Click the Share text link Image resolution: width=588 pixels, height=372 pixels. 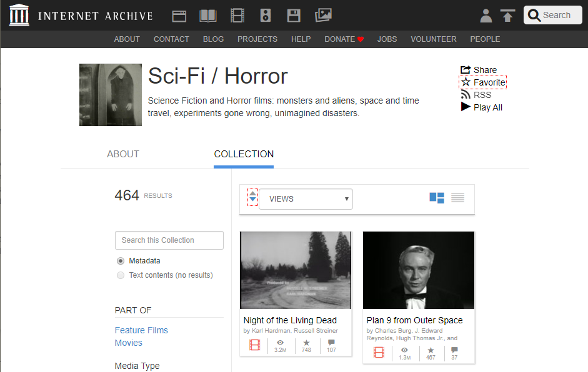tap(485, 70)
